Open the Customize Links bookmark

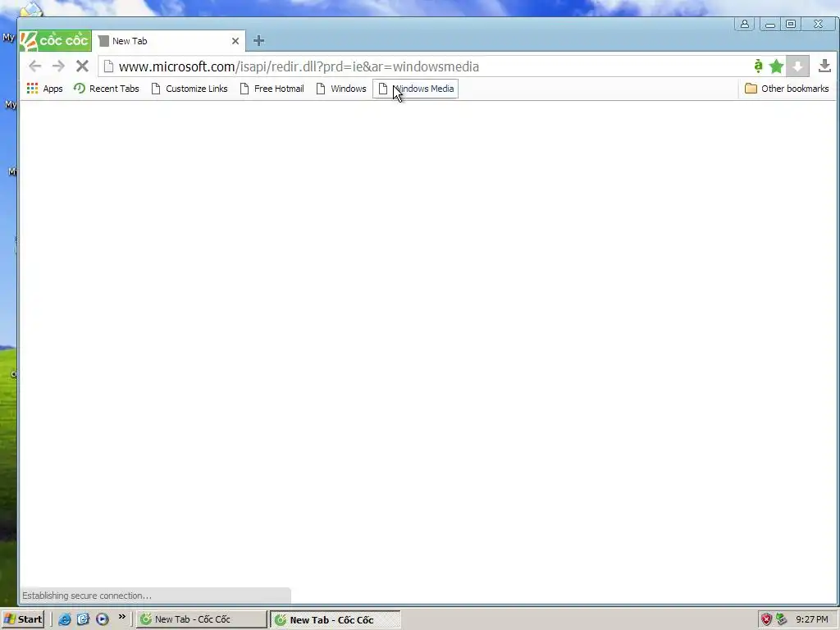[x=189, y=89]
